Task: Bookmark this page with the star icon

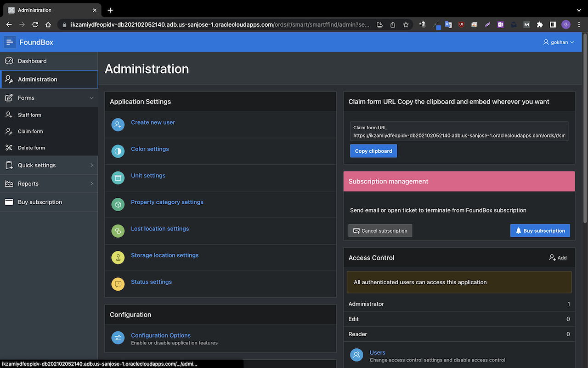Action: [406, 24]
